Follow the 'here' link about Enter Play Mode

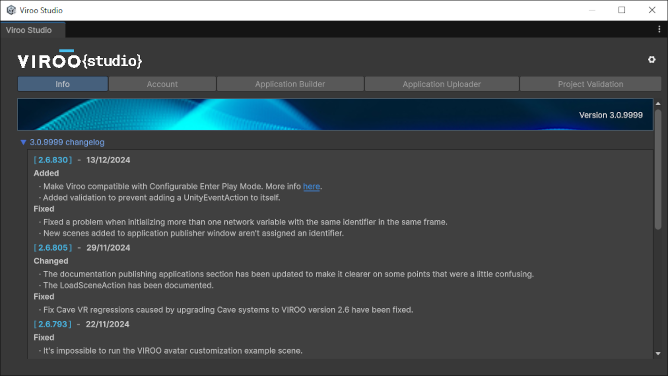[x=311, y=186]
